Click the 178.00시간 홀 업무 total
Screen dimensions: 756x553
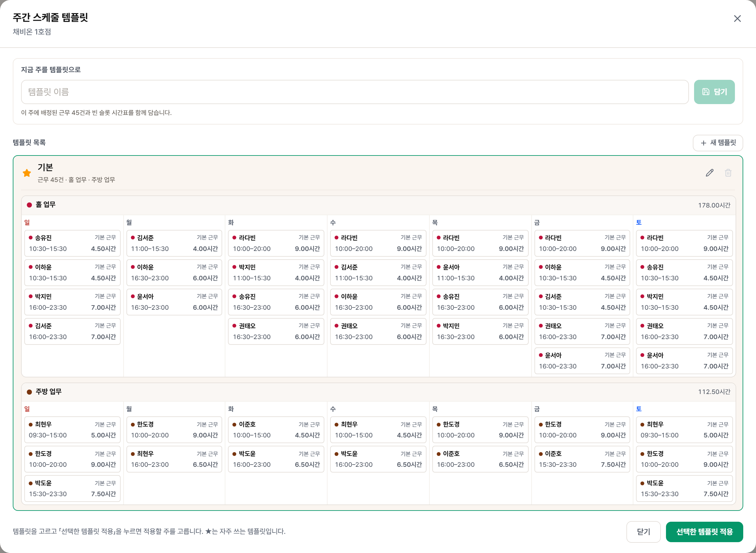[x=714, y=205]
